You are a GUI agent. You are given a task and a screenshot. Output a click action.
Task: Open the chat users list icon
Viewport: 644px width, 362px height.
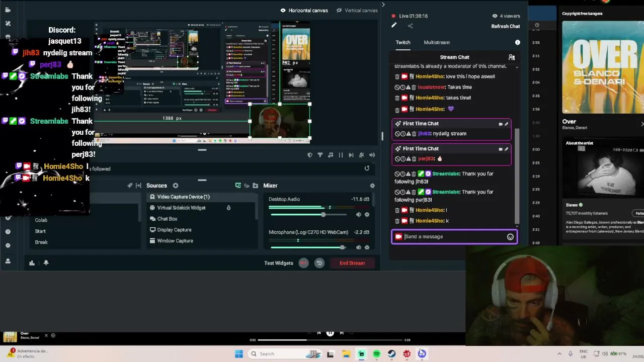[511, 57]
